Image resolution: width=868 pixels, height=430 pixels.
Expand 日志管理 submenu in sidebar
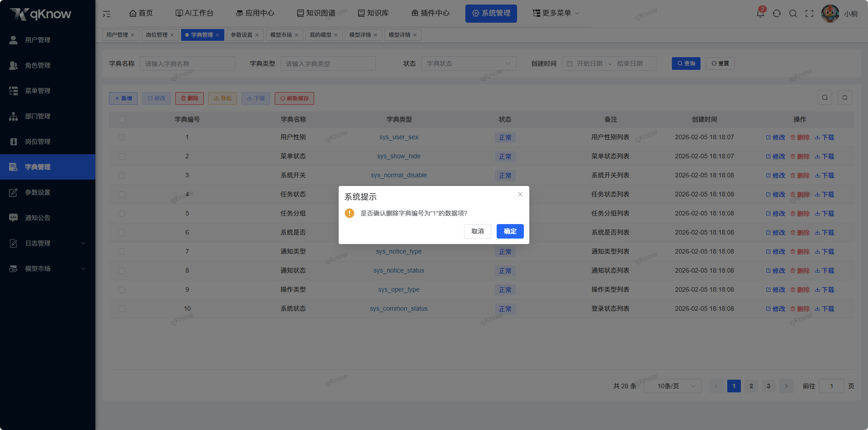pos(48,243)
